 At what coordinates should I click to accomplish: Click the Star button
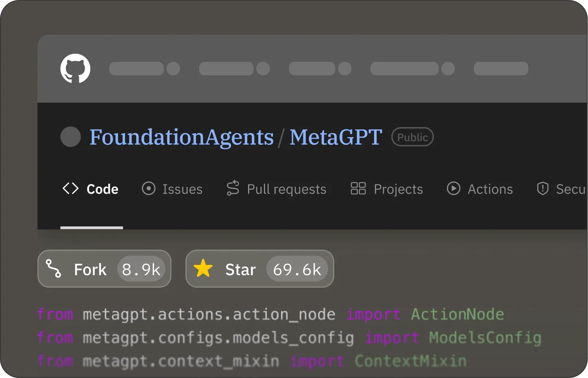260,269
